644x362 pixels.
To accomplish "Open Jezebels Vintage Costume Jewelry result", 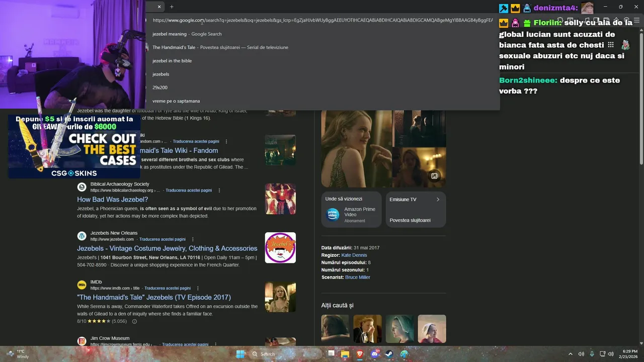I will pos(167,248).
